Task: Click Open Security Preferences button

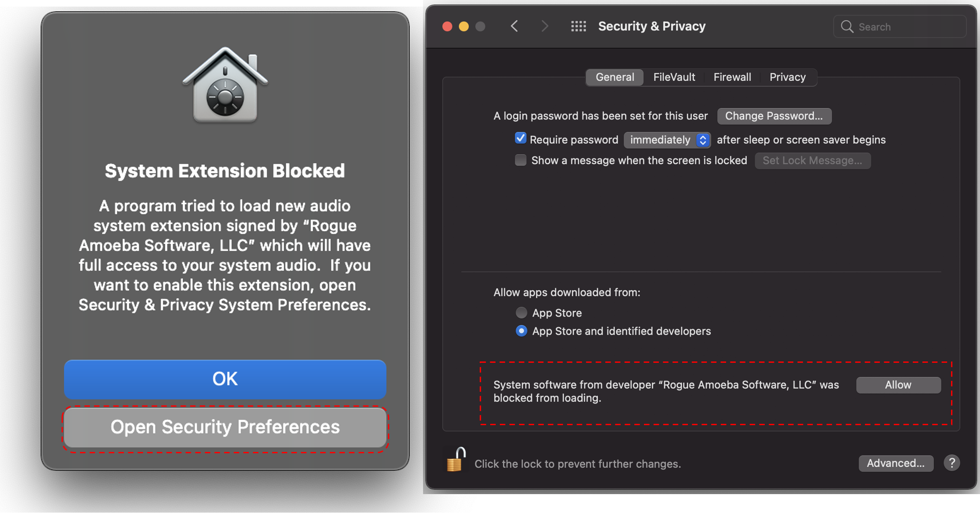Action: tap(224, 426)
